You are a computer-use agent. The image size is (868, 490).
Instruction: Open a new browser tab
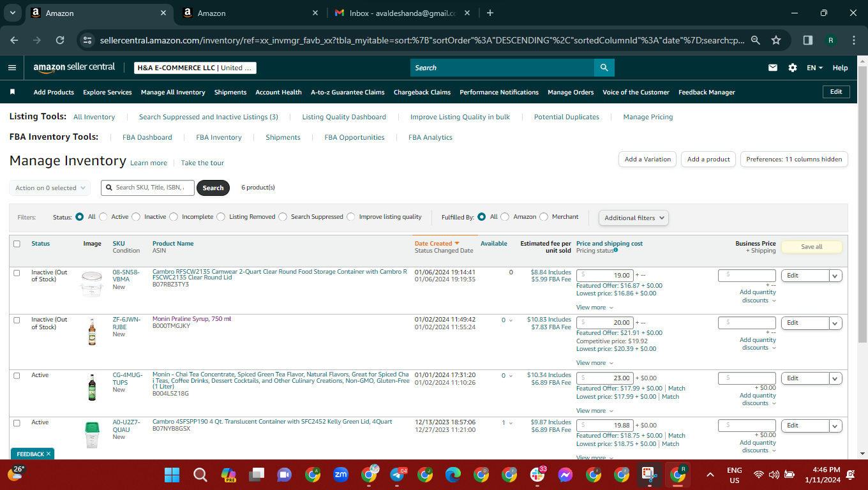pos(490,13)
